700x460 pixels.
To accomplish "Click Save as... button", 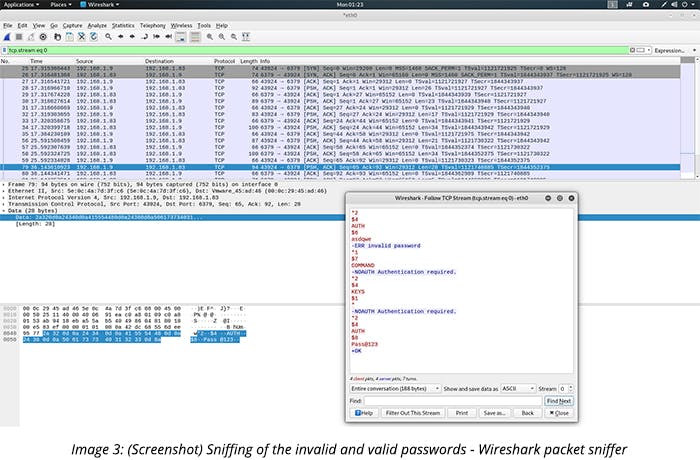I will point(495,413).
